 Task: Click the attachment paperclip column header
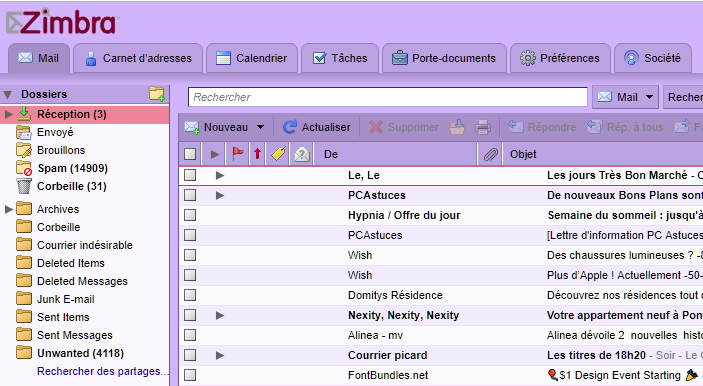(490, 155)
